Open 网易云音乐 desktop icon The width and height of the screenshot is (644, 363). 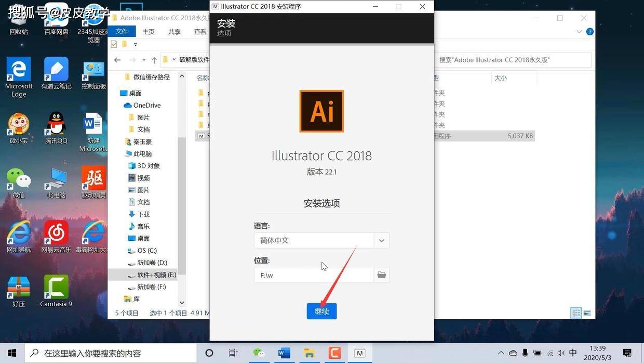point(56,237)
